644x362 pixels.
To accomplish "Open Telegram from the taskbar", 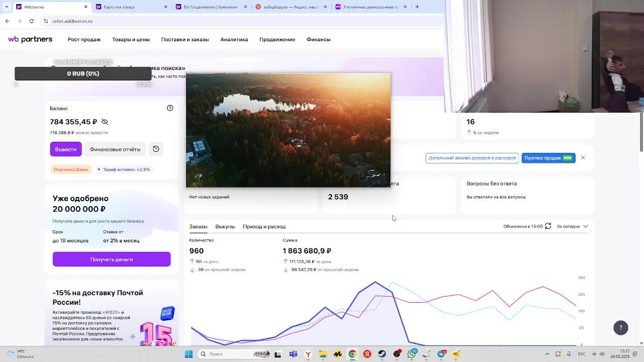I will (x=442, y=354).
